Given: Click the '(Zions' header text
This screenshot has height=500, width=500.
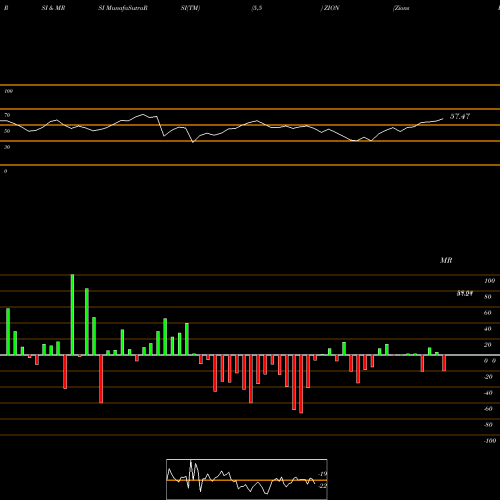Looking at the screenshot, I should coord(401,8).
